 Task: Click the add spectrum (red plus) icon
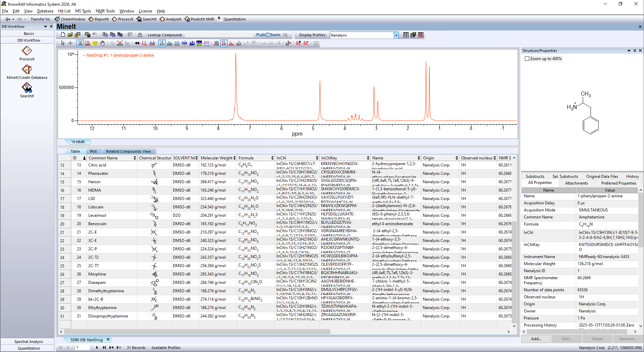point(298,43)
